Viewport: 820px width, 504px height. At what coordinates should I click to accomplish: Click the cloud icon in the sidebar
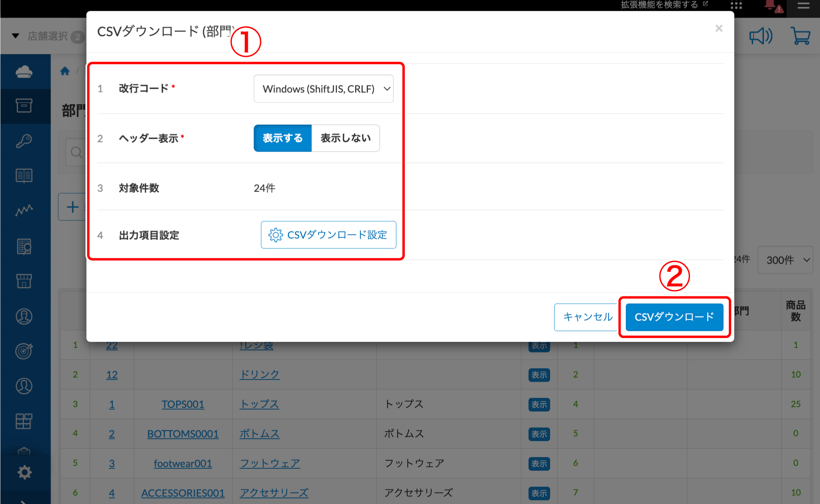24,72
